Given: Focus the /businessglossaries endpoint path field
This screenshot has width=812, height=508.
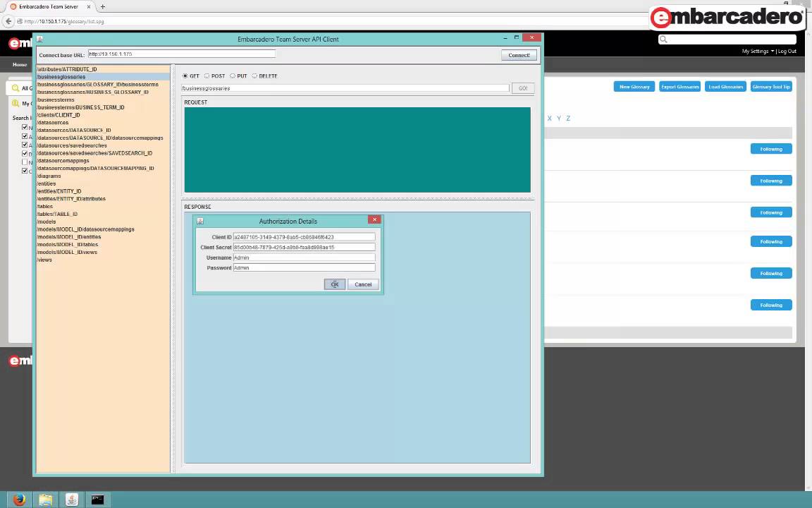Looking at the screenshot, I should click(345, 88).
